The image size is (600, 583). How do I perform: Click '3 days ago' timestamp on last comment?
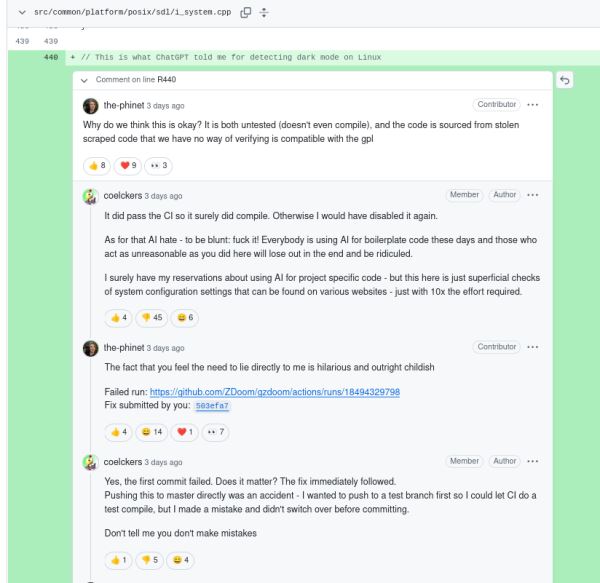[x=164, y=463]
